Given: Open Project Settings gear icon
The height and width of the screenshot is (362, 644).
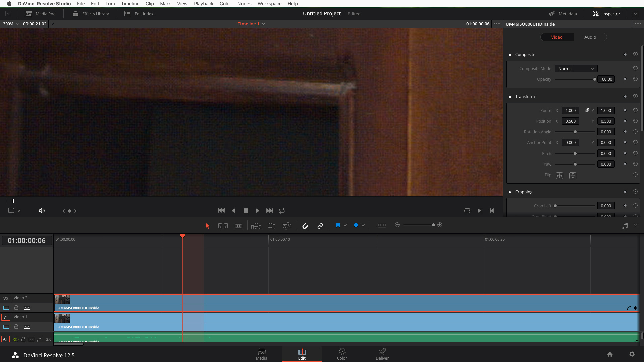Looking at the screenshot, I should [632, 354].
